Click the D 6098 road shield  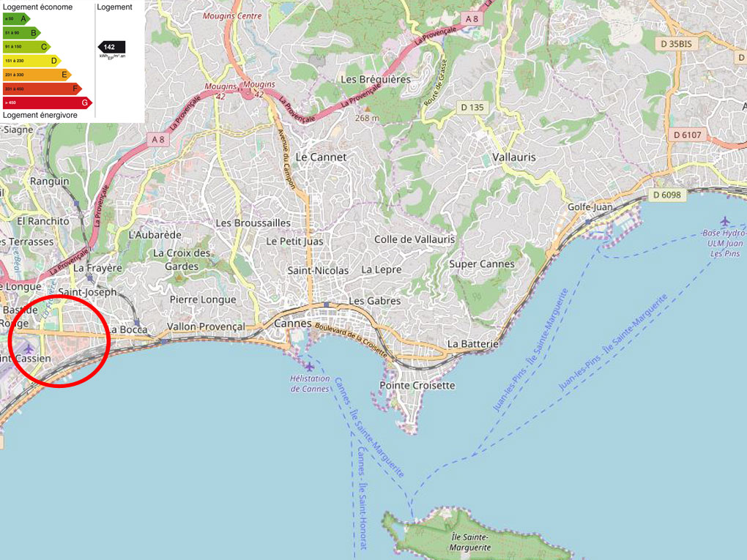click(x=667, y=195)
